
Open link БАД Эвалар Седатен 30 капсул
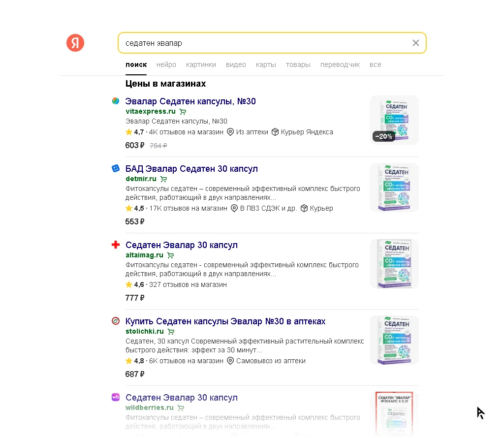click(x=191, y=169)
